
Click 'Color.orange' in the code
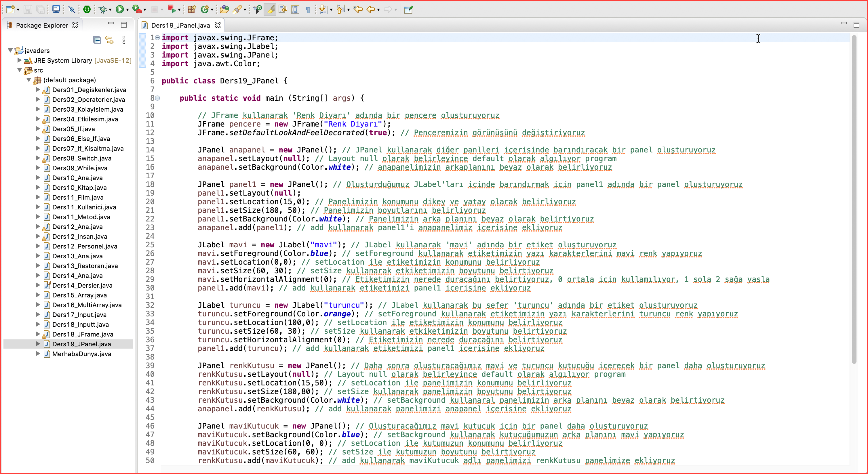coord(324,314)
